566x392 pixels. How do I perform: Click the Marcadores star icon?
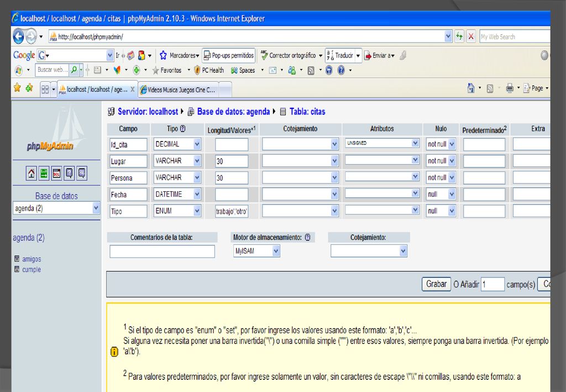[163, 55]
